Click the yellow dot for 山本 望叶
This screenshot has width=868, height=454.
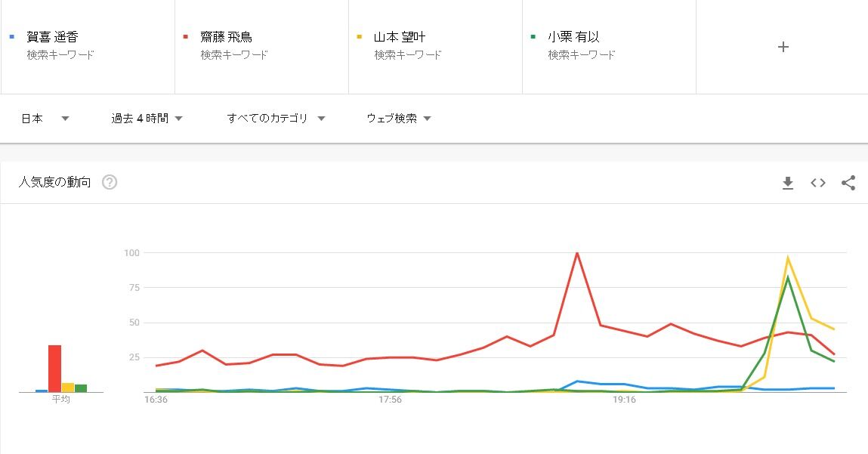click(x=360, y=36)
